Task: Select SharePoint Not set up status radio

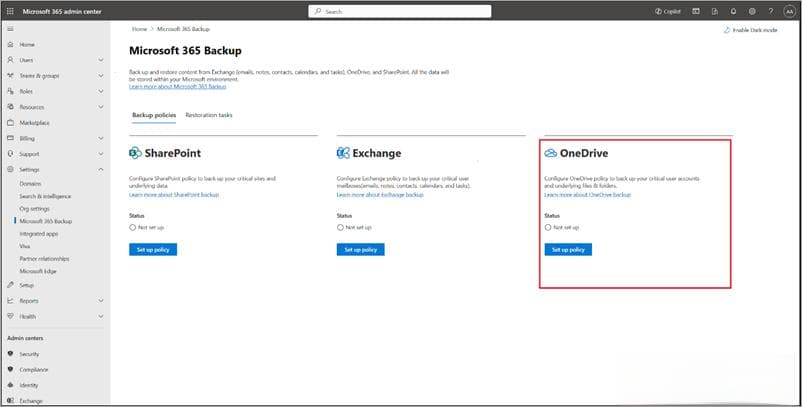Action: pyautogui.click(x=132, y=227)
